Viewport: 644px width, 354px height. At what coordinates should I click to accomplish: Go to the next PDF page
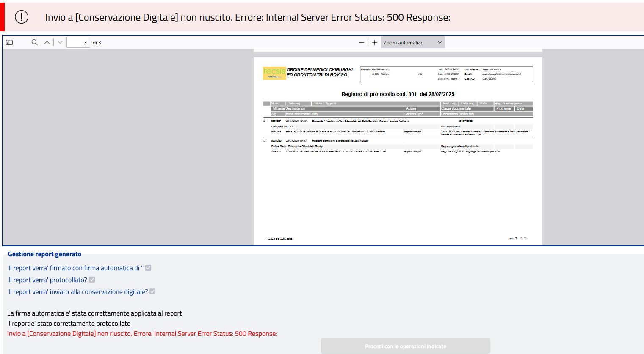(x=60, y=42)
